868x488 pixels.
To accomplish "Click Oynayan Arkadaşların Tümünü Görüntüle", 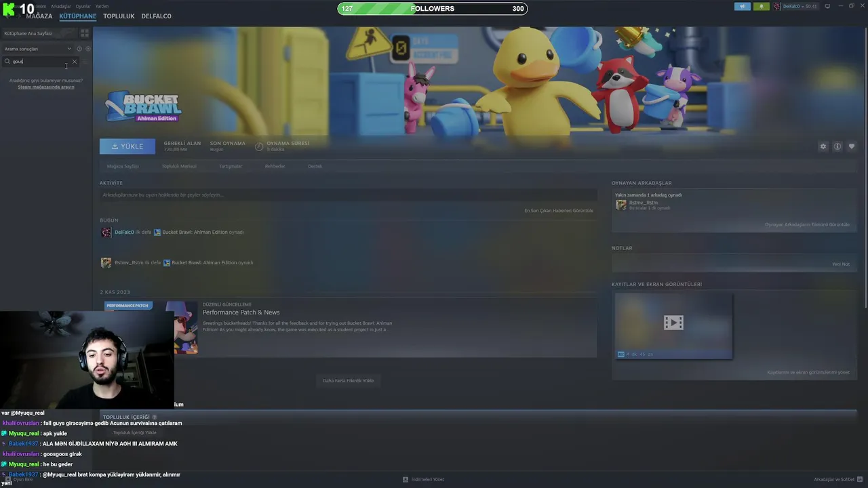I will click(807, 224).
